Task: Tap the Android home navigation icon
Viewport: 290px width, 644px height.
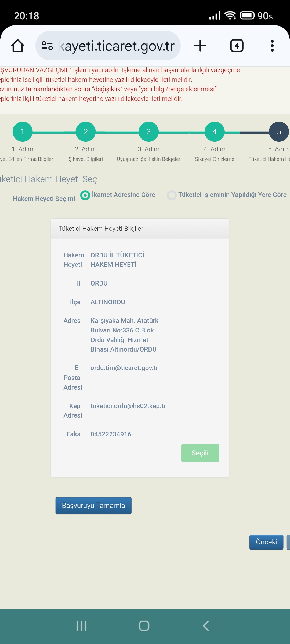Action: [144, 626]
